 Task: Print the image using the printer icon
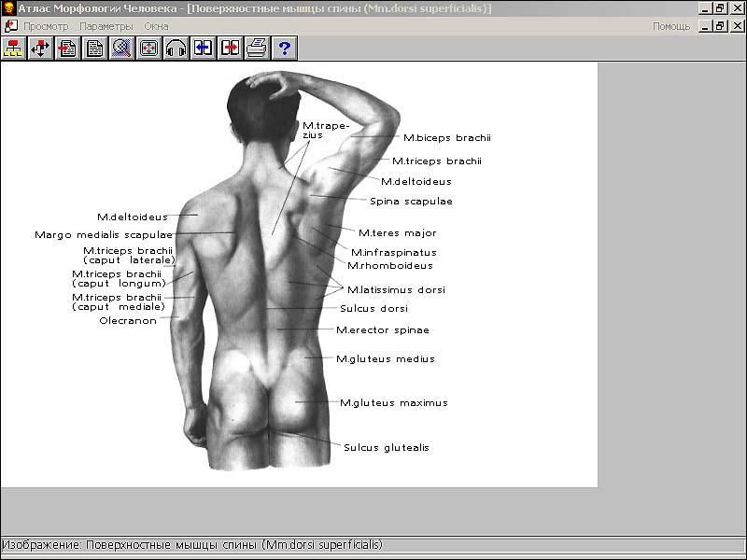tap(257, 48)
